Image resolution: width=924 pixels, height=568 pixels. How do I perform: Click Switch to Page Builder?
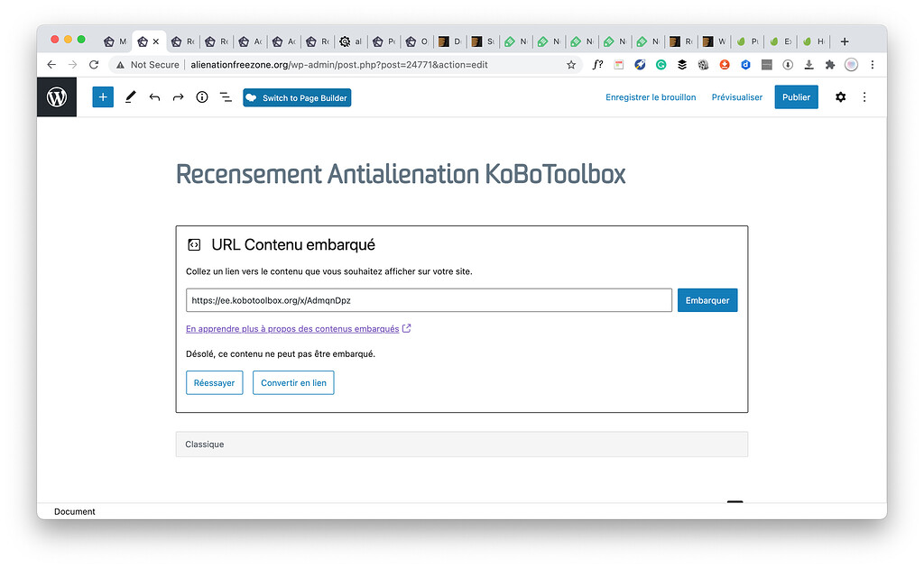[x=296, y=96]
